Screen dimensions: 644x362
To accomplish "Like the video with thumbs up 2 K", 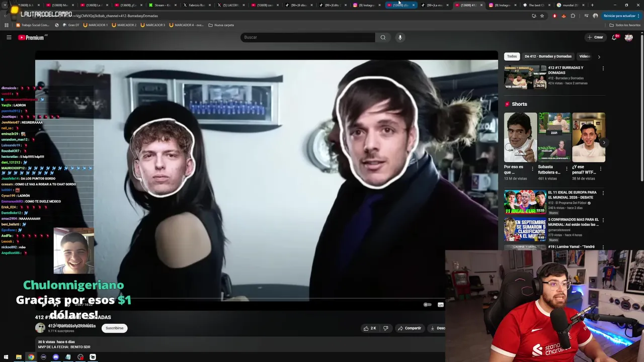I will point(370,328).
